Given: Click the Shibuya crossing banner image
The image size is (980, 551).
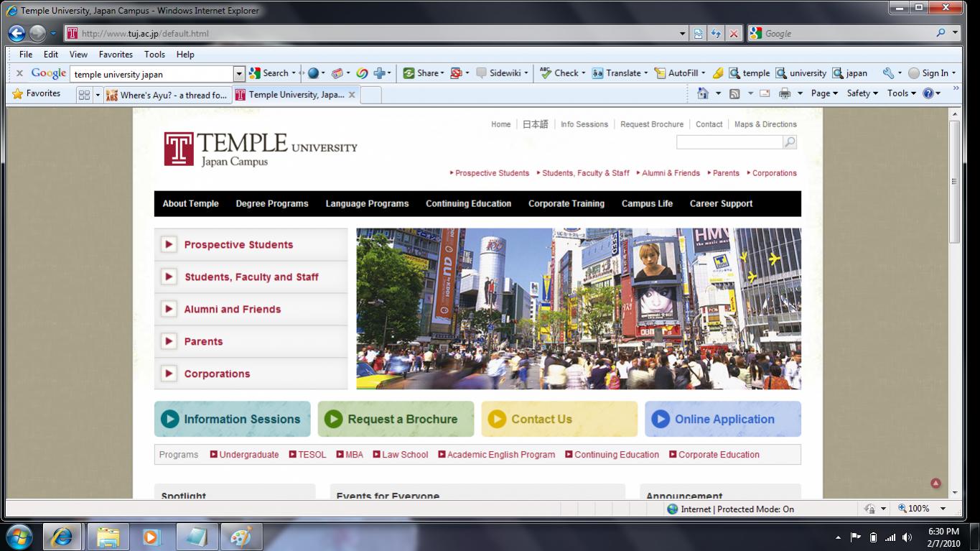Looking at the screenshot, I should 578,309.
